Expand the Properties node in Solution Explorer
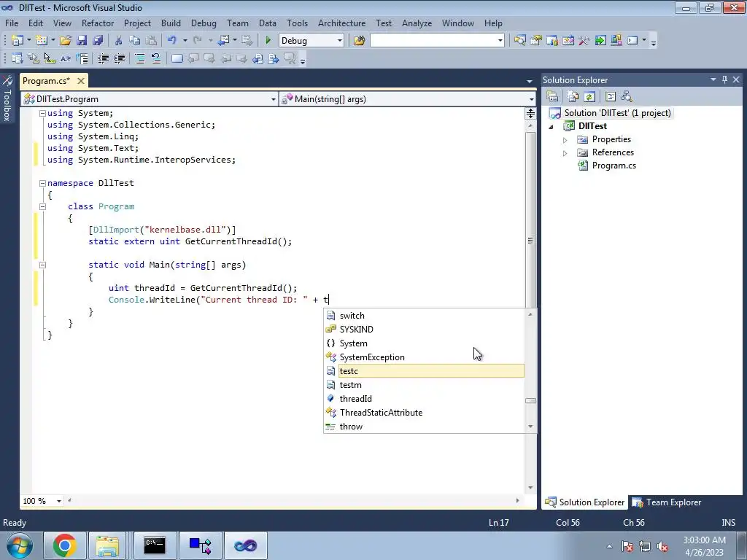Viewport: 747px width, 560px height. (x=565, y=140)
